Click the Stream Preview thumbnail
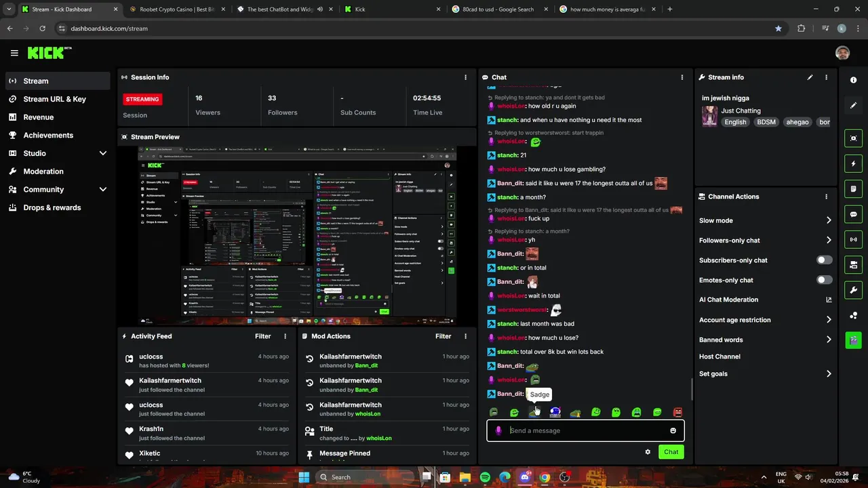 (x=297, y=235)
